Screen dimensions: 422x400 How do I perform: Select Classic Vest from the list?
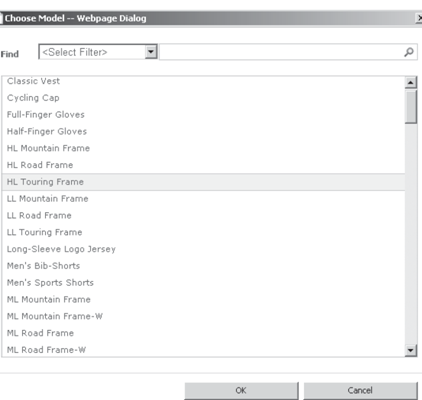click(203, 81)
